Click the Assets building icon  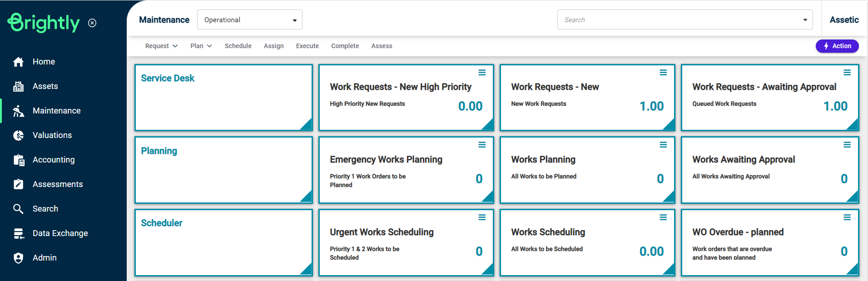coord(18,86)
